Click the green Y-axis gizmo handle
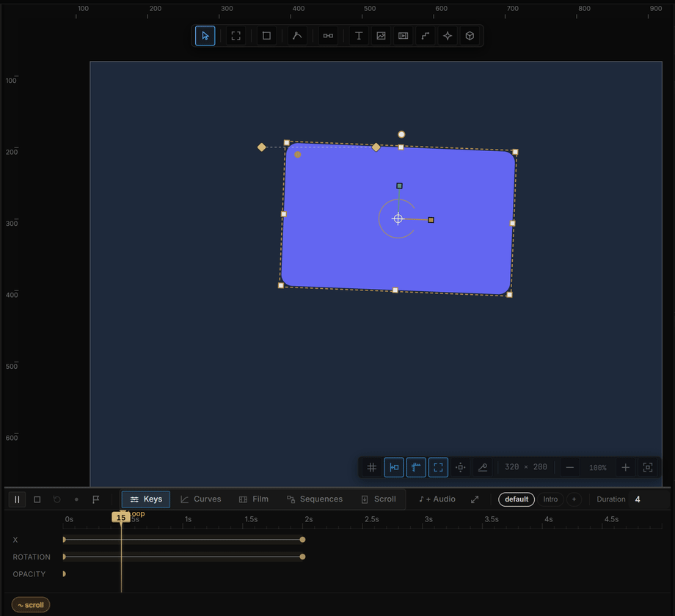This screenshot has width=675, height=616. coord(399,186)
